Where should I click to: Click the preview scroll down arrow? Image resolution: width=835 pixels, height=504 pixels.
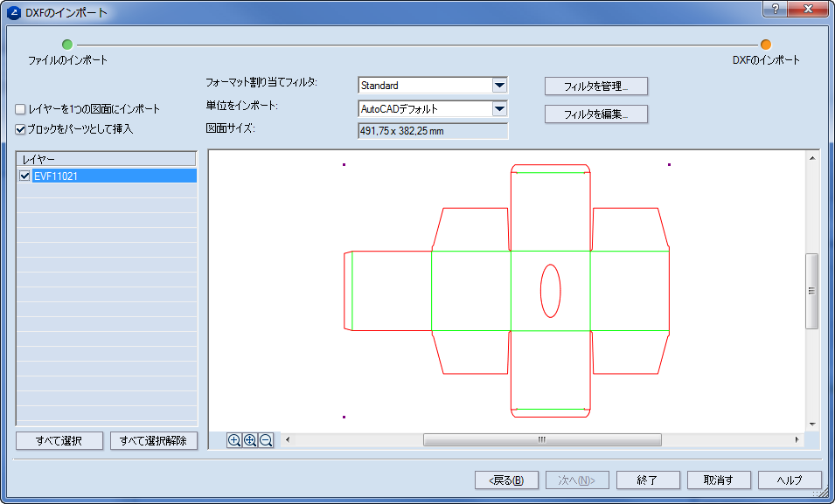point(812,425)
